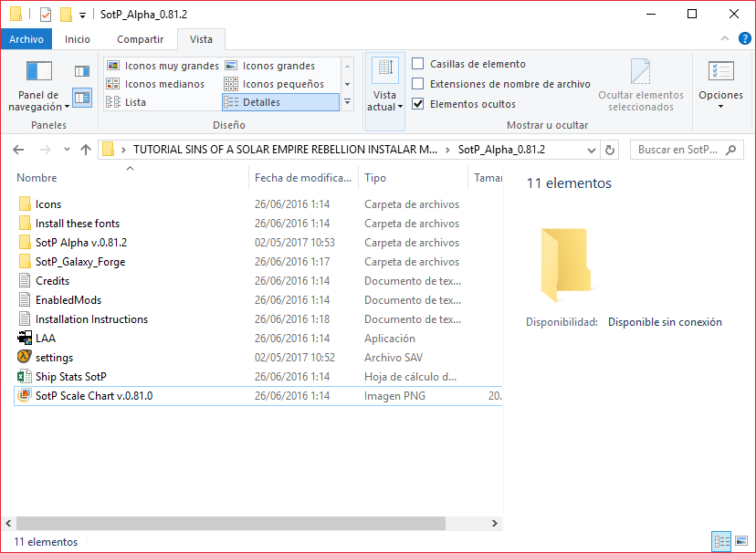Select the settings SAV file
Screen dimensions: 756x553
(258, 358)
